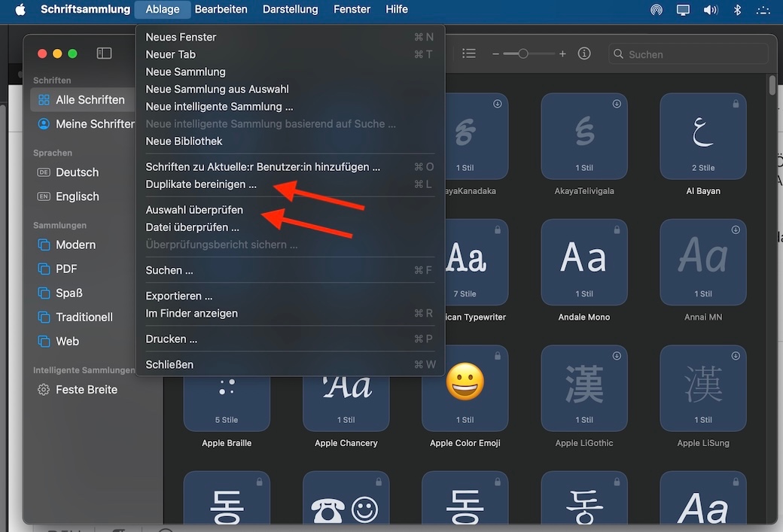Choose Duplikate bereinigen menu entry
783x532 pixels.
pyautogui.click(x=201, y=184)
